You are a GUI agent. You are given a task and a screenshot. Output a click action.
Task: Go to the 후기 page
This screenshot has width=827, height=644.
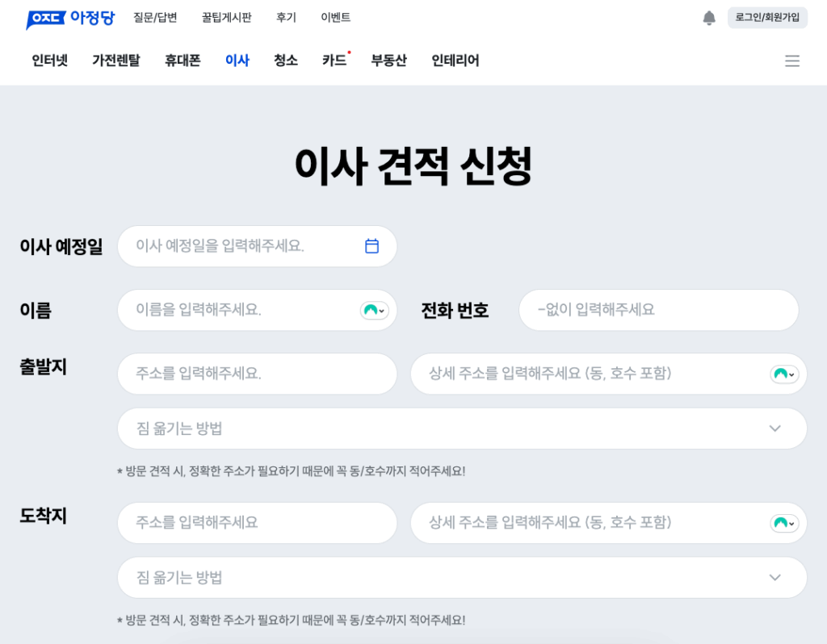point(287,18)
